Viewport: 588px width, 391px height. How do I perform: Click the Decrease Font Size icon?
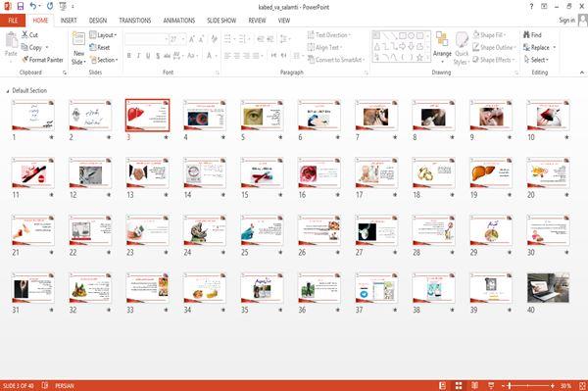[x=201, y=39]
